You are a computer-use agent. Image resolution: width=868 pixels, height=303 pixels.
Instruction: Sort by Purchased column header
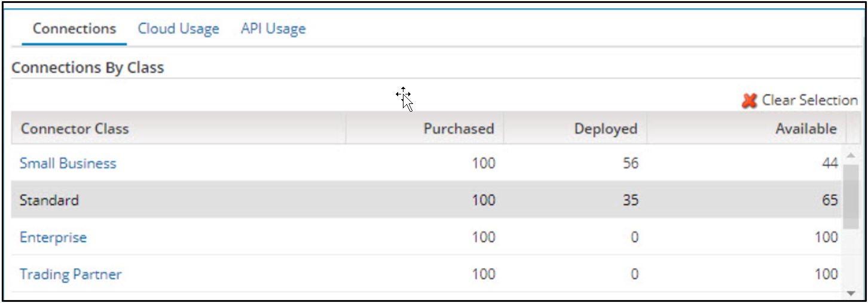(x=459, y=128)
